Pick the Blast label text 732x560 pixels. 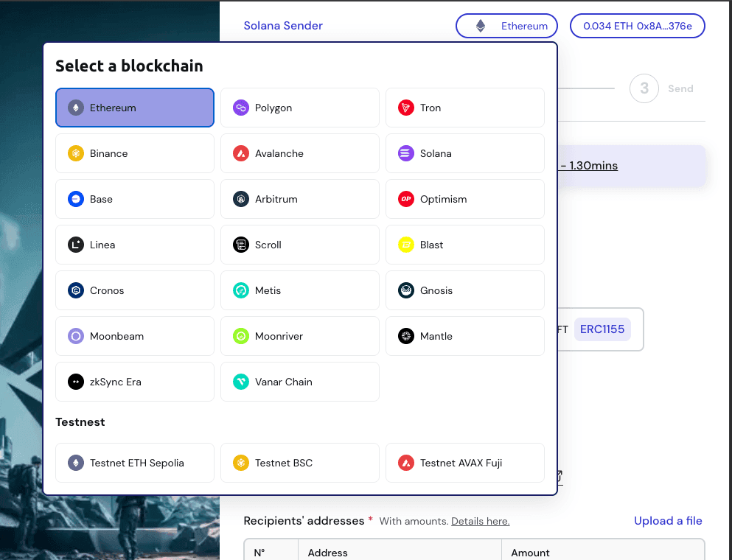(432, 245)
